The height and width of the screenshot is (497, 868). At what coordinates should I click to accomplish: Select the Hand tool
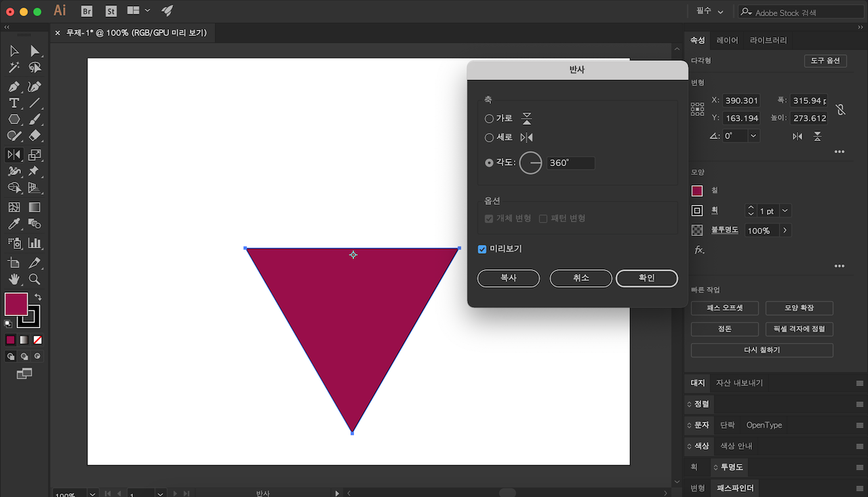[14, 279]
